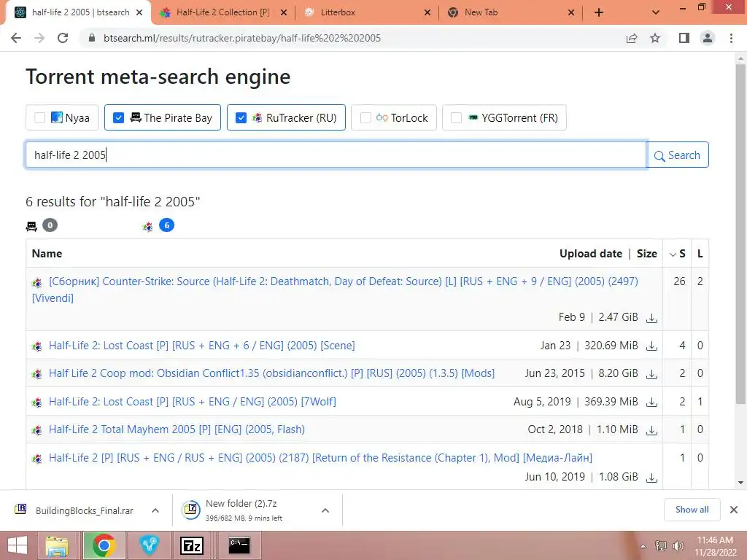Click the browser forward arrow
This screenshot has height=560, width=747.
coord(39,38)
